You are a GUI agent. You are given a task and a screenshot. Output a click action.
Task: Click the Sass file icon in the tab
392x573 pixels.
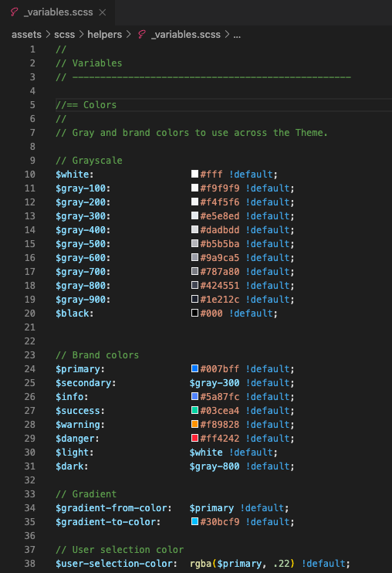[x=14, y=12]
